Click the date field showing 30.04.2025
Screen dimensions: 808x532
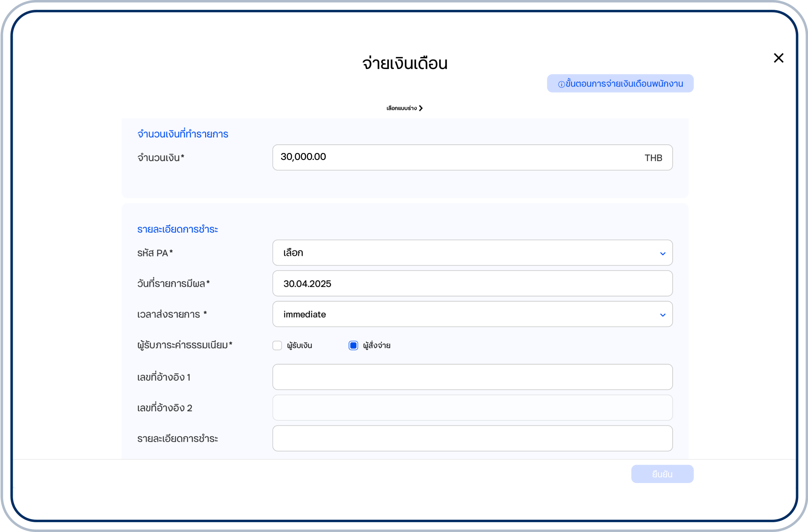tap(472, 284)
